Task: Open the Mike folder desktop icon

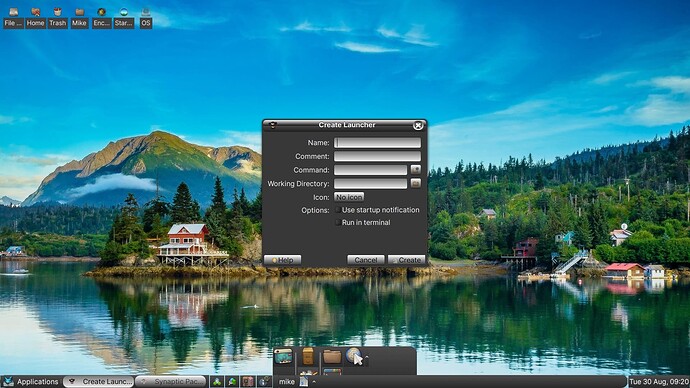Action: (x=79, y=18)
